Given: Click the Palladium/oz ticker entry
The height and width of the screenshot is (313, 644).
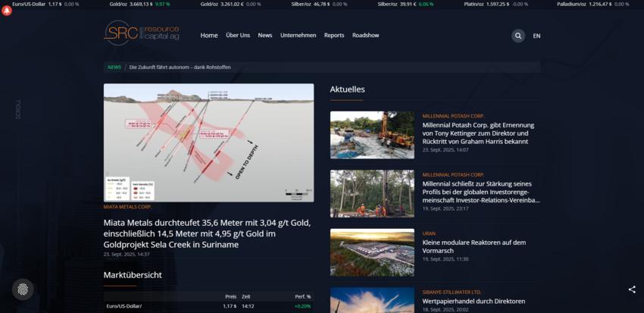Looking at the screenshot, I should [x=593, y=4].
